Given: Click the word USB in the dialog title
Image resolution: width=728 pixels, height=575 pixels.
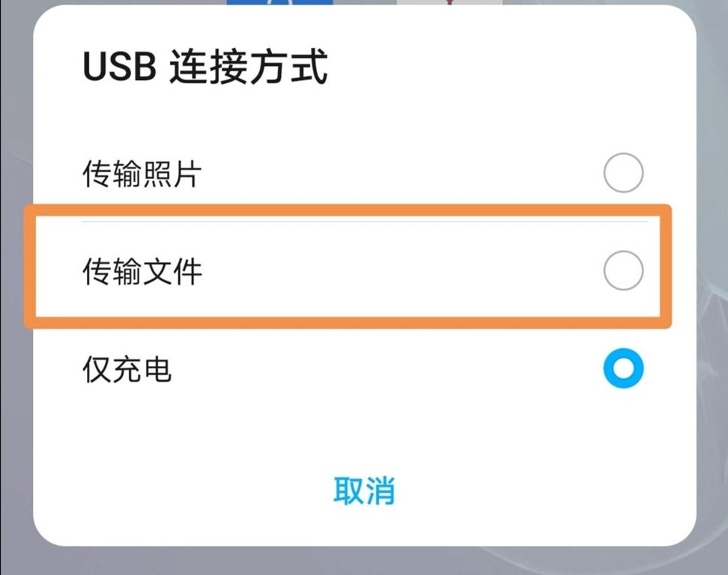Looking at the screenshot, I should (x=118, y=68).
